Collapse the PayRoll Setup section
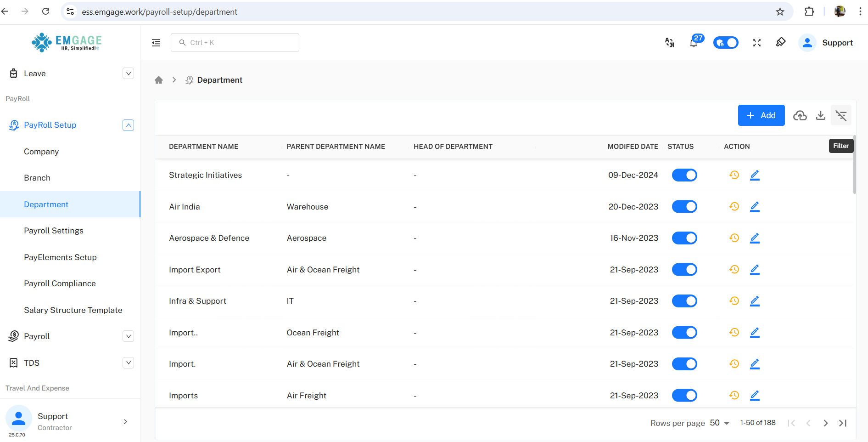Image resolution: width=868 pixels, height=442 pixels. [x=129, y=125]
